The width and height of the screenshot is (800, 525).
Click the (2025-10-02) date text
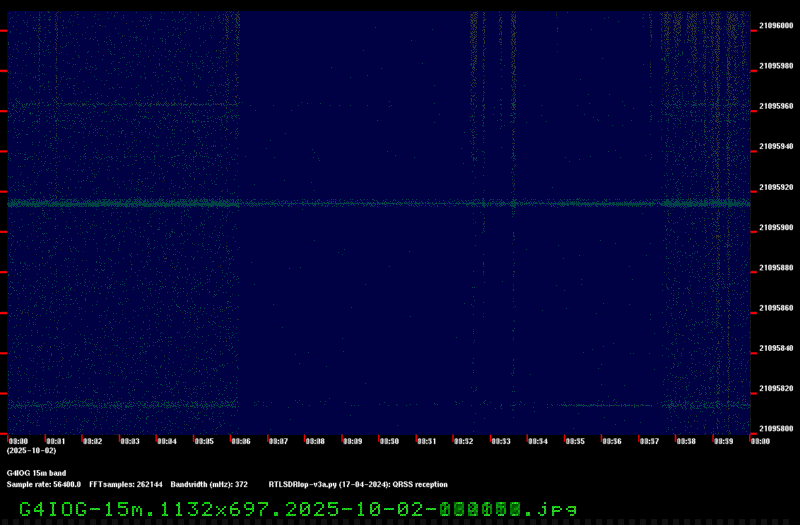pyautogui.click(x=32, y=451)
